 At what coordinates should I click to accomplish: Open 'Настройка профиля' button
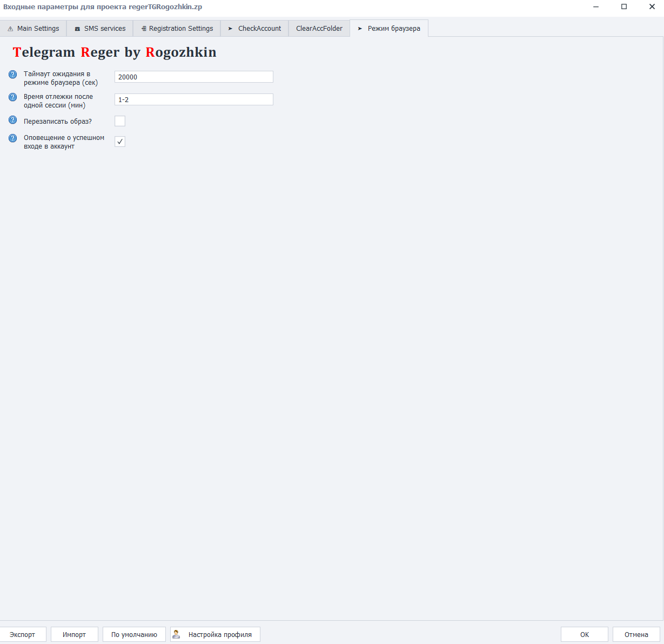pyautogui.click(x=215, y=634)
